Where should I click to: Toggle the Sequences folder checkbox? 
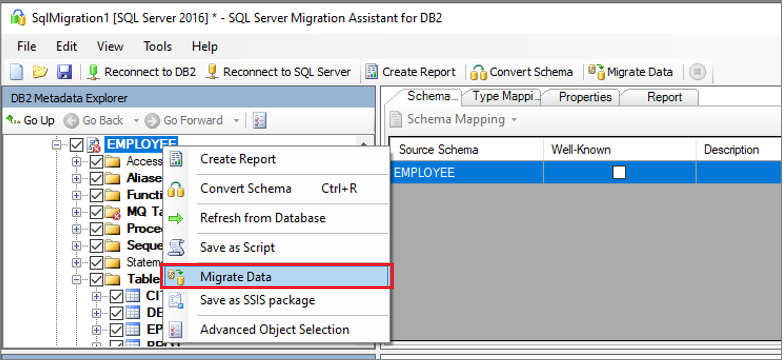[96, 246]
